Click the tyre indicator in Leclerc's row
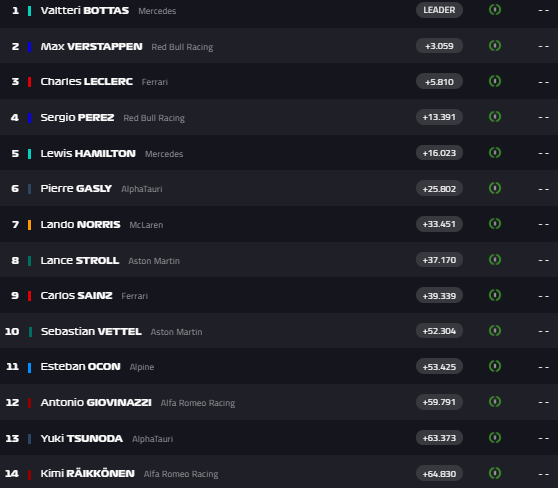 [495, 81]
